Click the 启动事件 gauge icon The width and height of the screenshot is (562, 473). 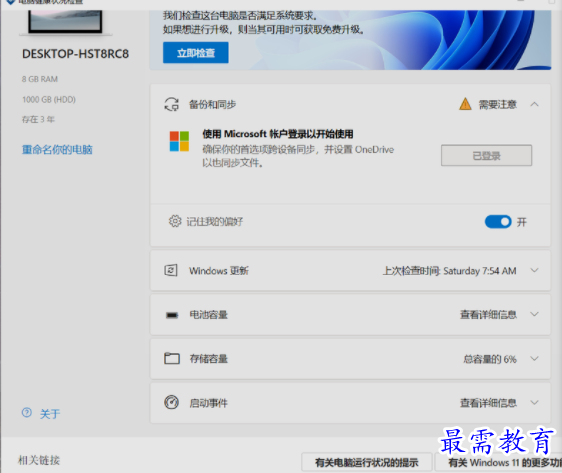[171, 402]
